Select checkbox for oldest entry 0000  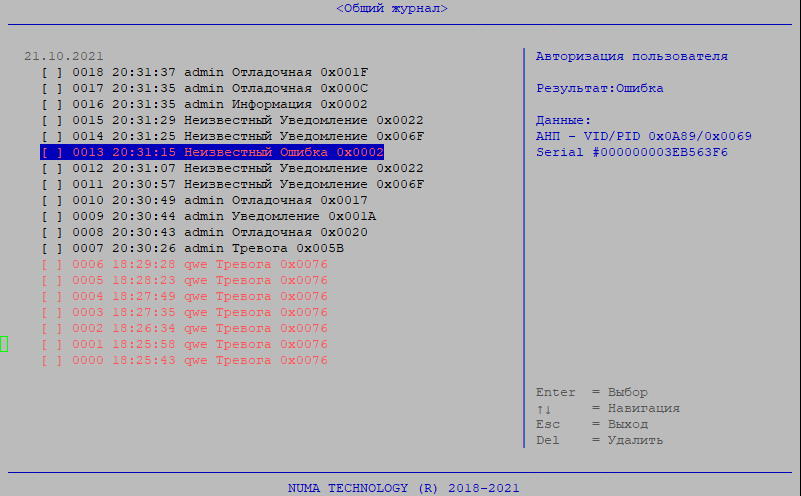pos(52,361)
